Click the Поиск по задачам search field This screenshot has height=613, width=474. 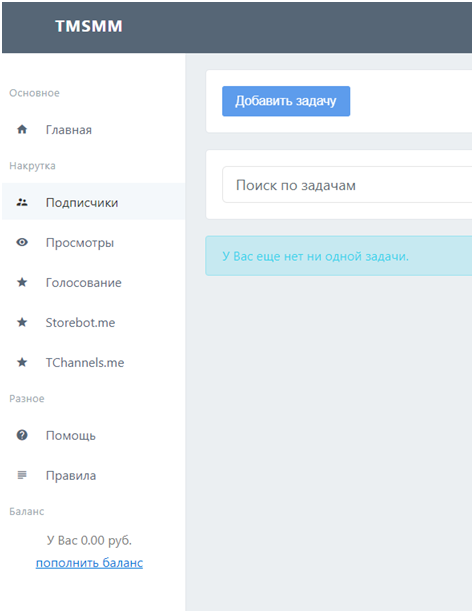347,185
